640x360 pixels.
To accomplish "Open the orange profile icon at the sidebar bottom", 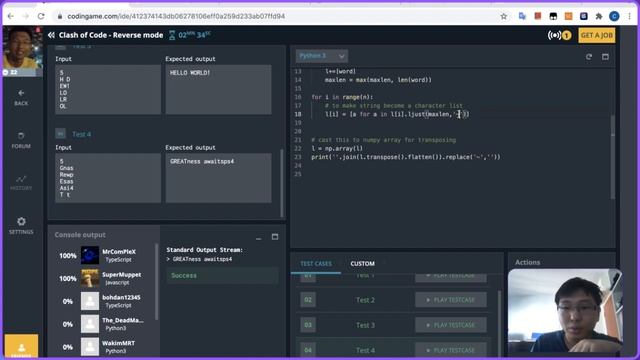I will [22, 346].
